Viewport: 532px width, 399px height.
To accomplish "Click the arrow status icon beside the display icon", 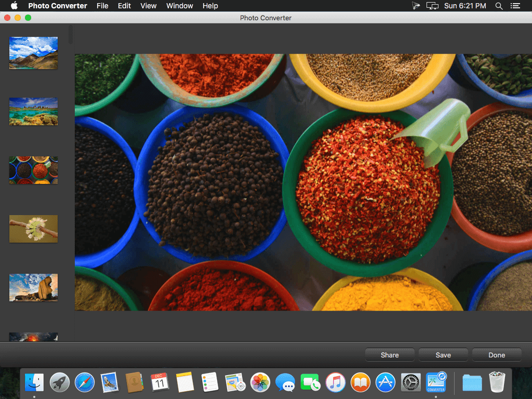I will 416,6.
